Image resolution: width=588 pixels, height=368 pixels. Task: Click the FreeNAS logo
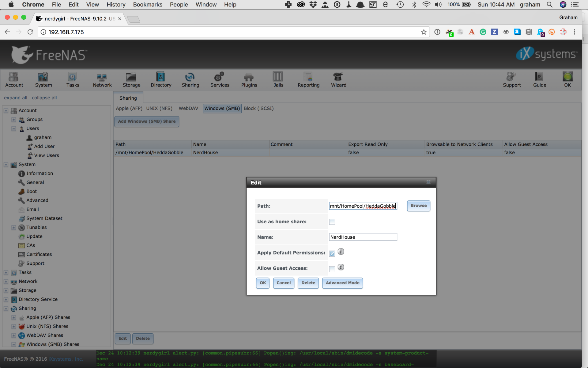(49, 55)
